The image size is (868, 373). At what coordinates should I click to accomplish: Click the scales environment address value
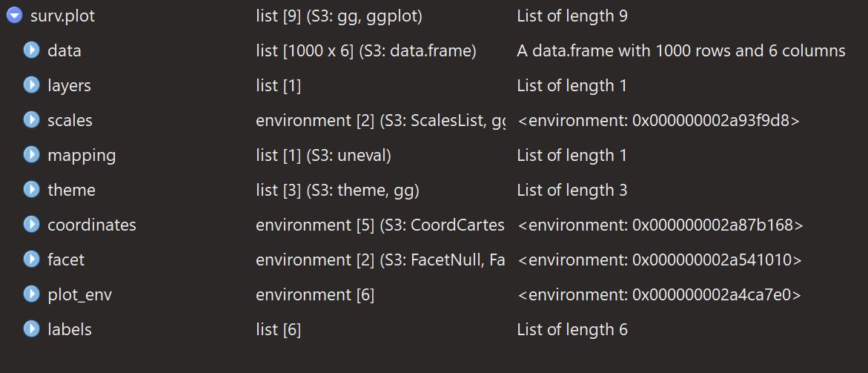[658, 120]
